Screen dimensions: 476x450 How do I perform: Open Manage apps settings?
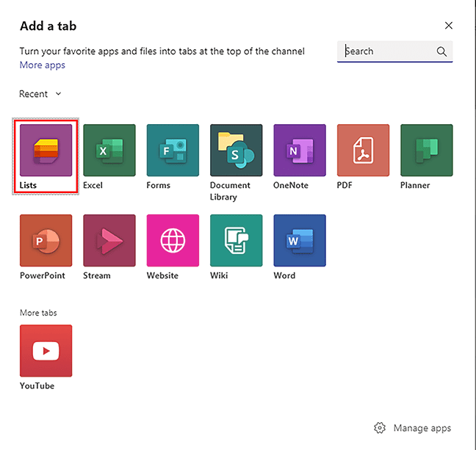(x=422, y=428)
